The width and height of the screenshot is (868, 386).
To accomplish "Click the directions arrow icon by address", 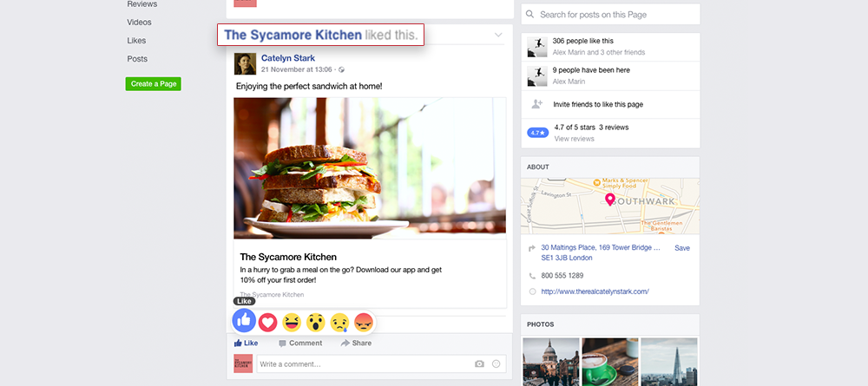I will pyautogui.click(x=533, y=248).
